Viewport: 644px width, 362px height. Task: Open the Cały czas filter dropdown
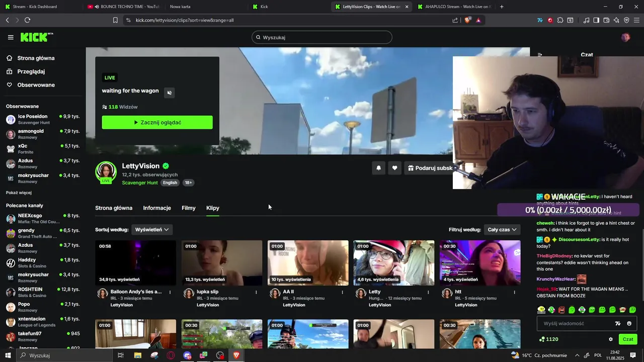click(x=502, y=229)
